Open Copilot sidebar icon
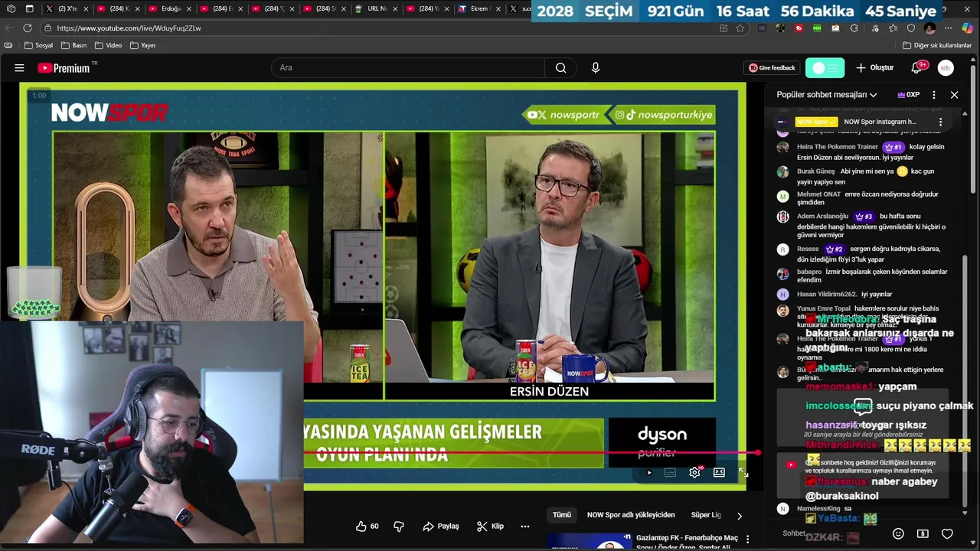Screen dimensions: 980x551 tap(967, 28)
